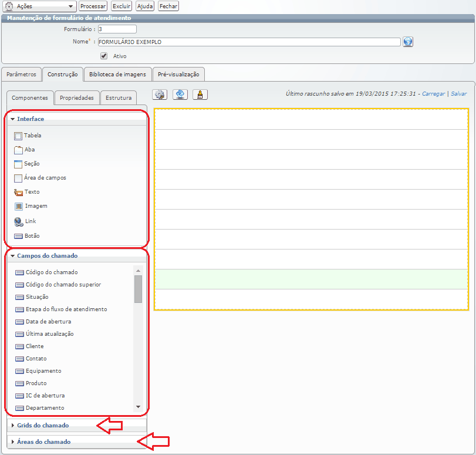The height and width of the screenshot is (455, 476).
Task: Expand the Áreas do chamado section
Action: tap(43, 441)
